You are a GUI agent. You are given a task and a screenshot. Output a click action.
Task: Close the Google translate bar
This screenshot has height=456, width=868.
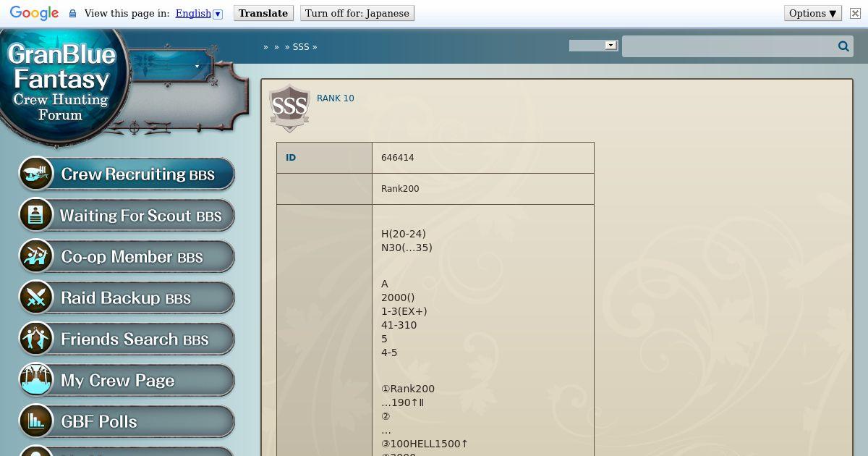[855, 13]
